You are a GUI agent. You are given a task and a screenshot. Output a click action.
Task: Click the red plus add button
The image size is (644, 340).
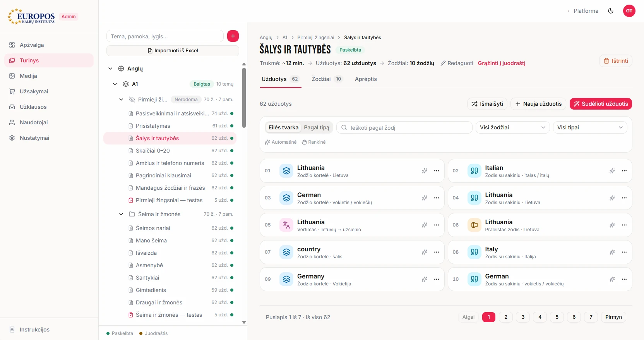[233, 36]
